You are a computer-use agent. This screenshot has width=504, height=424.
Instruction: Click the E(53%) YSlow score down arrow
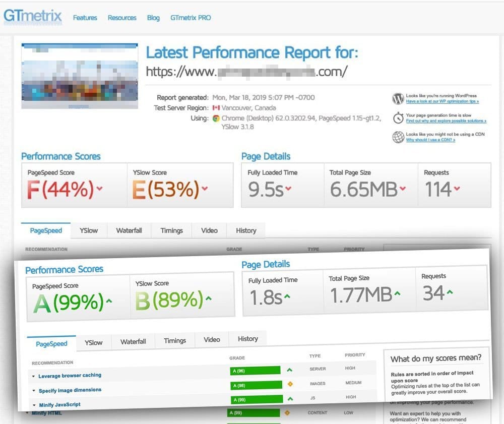(x=205, y=189)
